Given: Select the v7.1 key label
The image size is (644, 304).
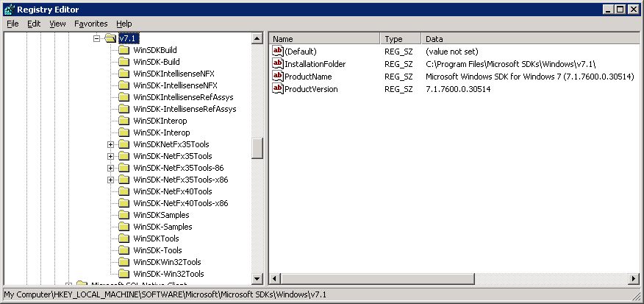Looking at the screenshot, I should [x=129, y=38].
